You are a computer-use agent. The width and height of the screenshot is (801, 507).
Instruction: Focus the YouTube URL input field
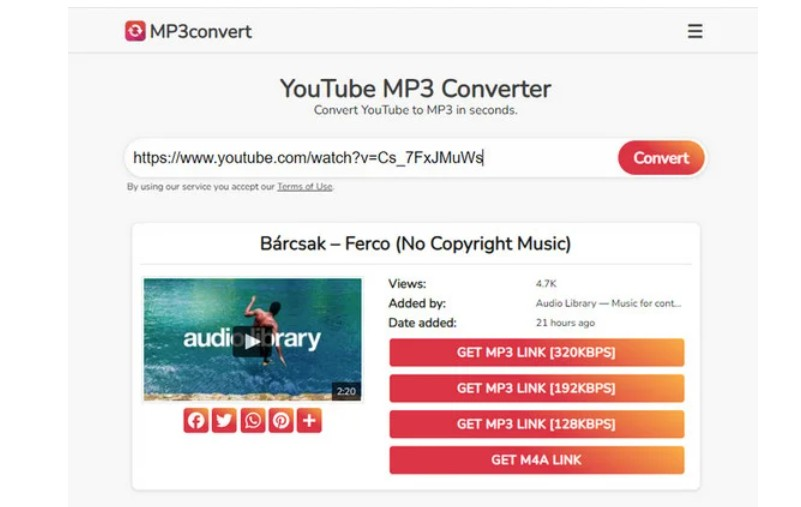371,158
